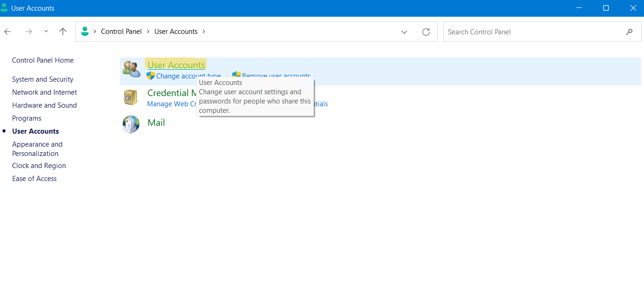Viewport: 644px width, 291px height.
Task: Open the Hardware and Sound category
Action: click(45, 105)
